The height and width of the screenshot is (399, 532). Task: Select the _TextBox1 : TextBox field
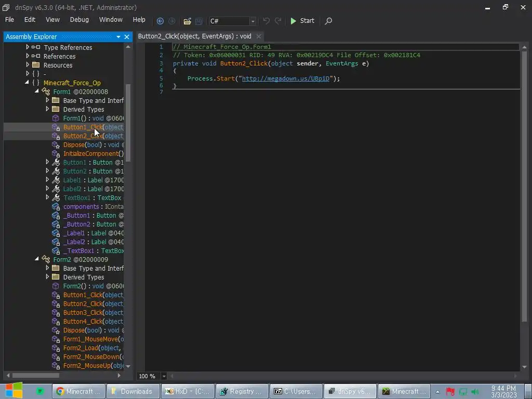point(94,250)
